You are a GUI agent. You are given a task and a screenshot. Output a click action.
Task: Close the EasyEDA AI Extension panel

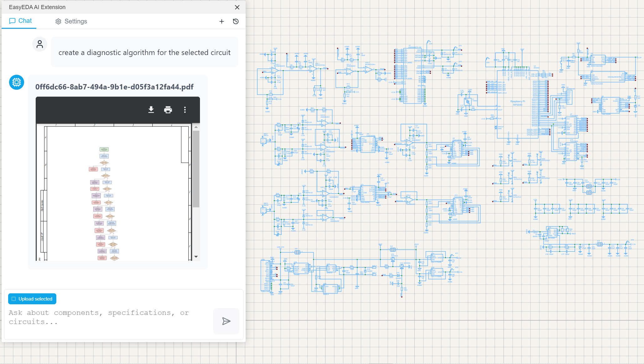(x=237, y=7)
